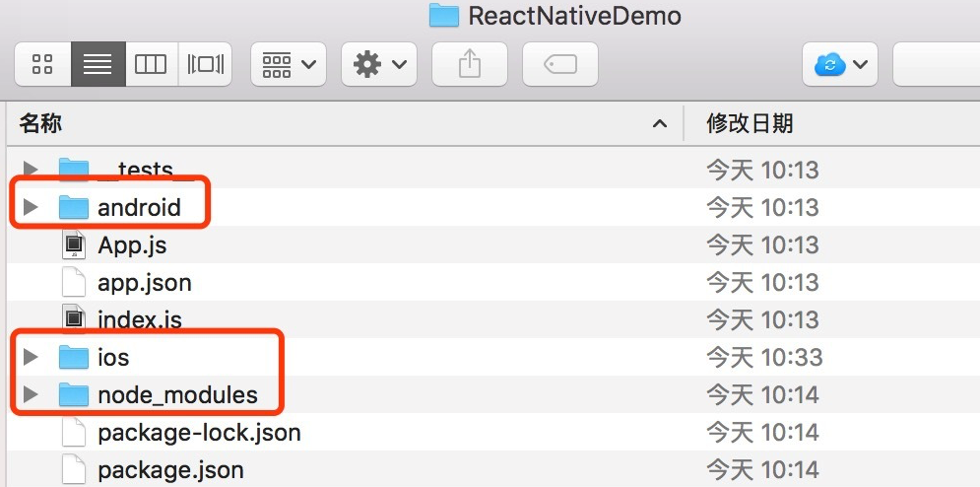Image resolution: width=980 pixels, height=487 pixels.
Task: Open the gear action menu
Action: (379, 64)
